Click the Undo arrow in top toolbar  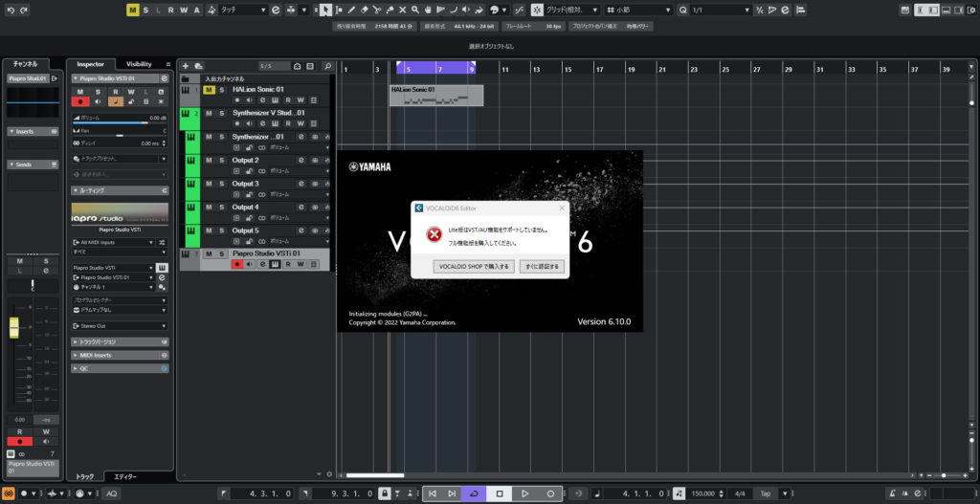pyautogui.click(x=10, y=9)
